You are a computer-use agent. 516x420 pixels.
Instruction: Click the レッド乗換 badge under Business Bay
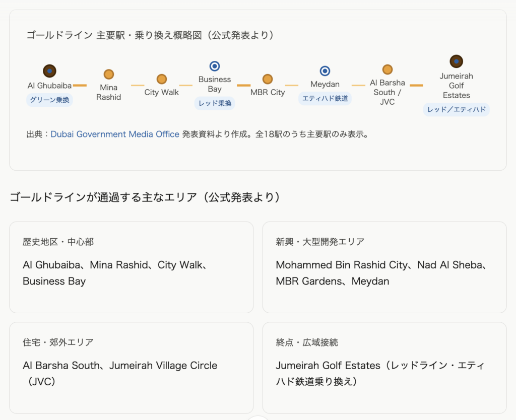tap(215, 103)
